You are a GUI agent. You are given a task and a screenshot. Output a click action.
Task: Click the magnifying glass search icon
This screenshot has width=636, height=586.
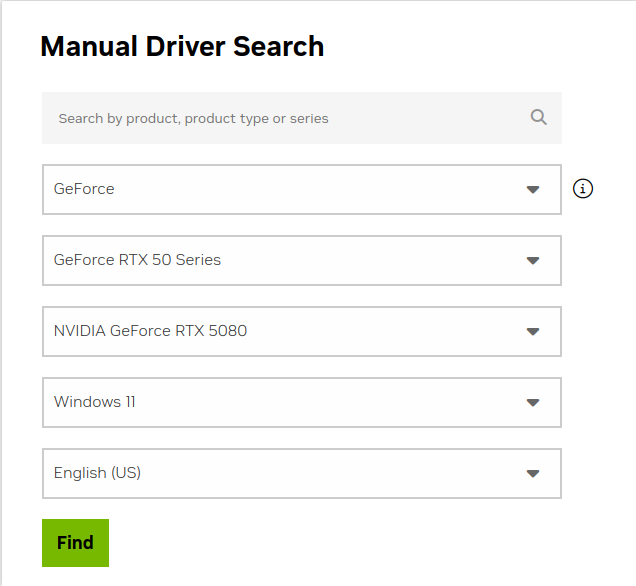[539, 118]
